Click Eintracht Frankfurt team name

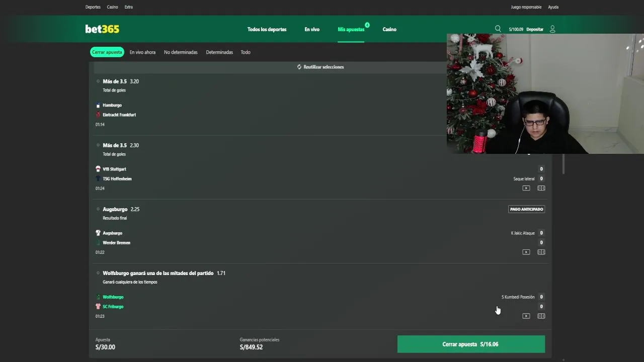119,115
